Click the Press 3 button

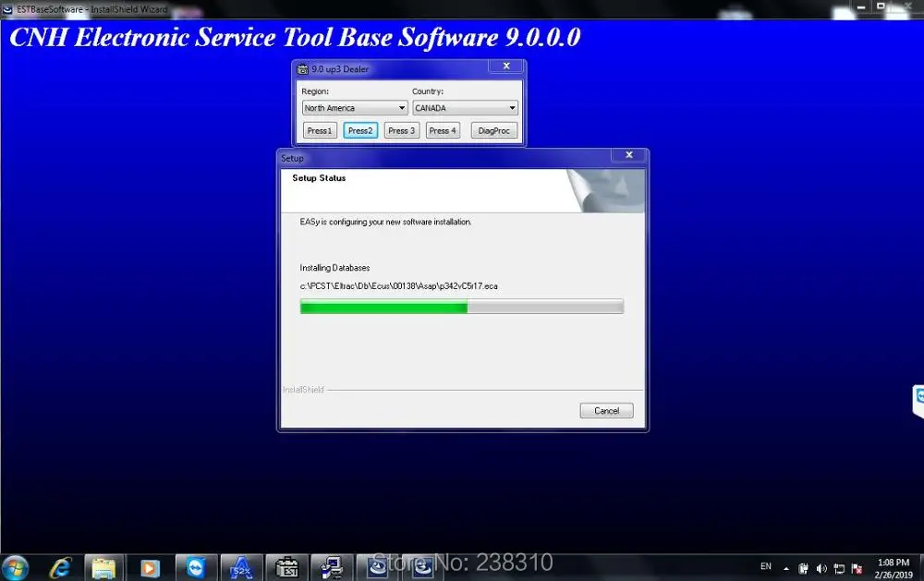[401, 130]
